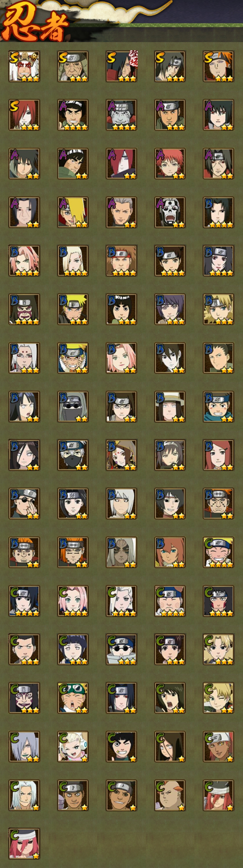Viewport: 243px width, 868px height.
Task: Select the A-rank shark-faced Kisame card
Action: tap(121, 115)
